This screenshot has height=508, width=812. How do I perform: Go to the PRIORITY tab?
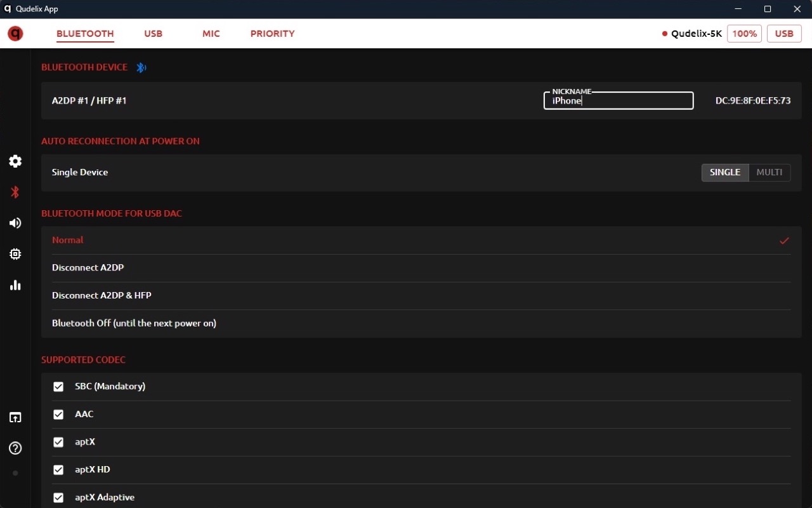click(x=273, y=34)
